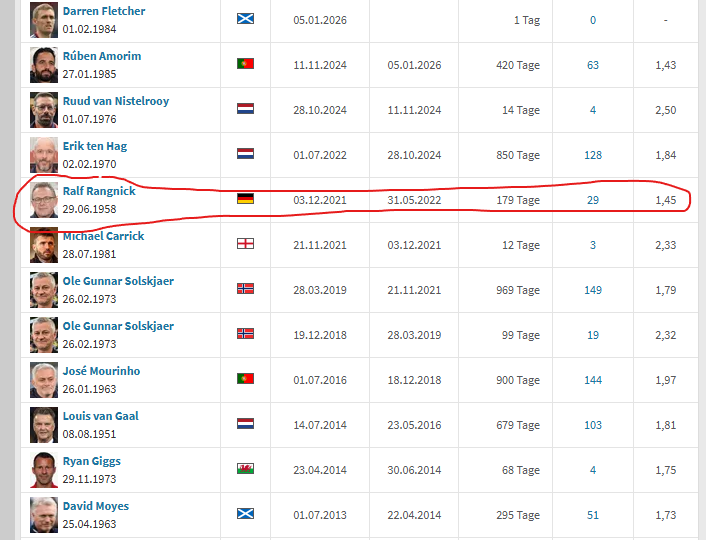
Task: Open the Ryan Giggs profile link
Action: [91, 461]
